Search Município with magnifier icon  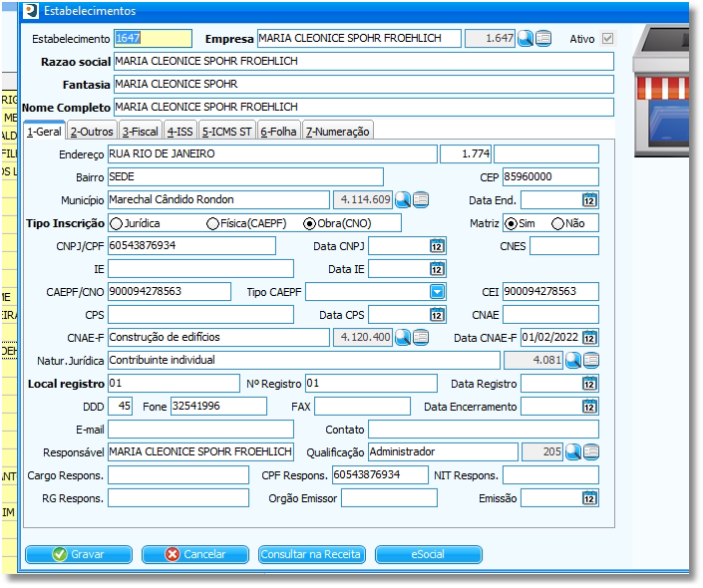click(403, 200)
